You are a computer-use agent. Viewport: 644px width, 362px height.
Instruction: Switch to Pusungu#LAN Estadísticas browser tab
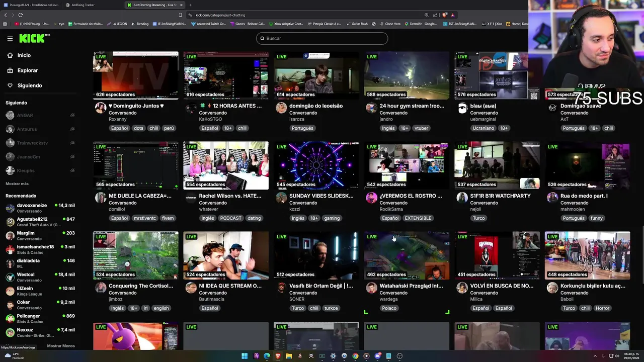coord(31,5)
